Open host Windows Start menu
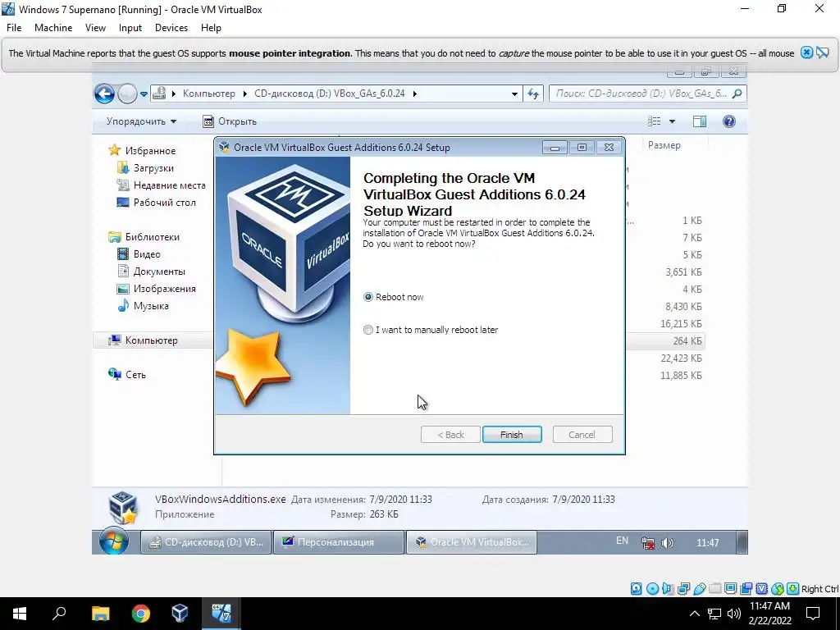Screen dimensions: 840x630 click(x=20, y=614)
